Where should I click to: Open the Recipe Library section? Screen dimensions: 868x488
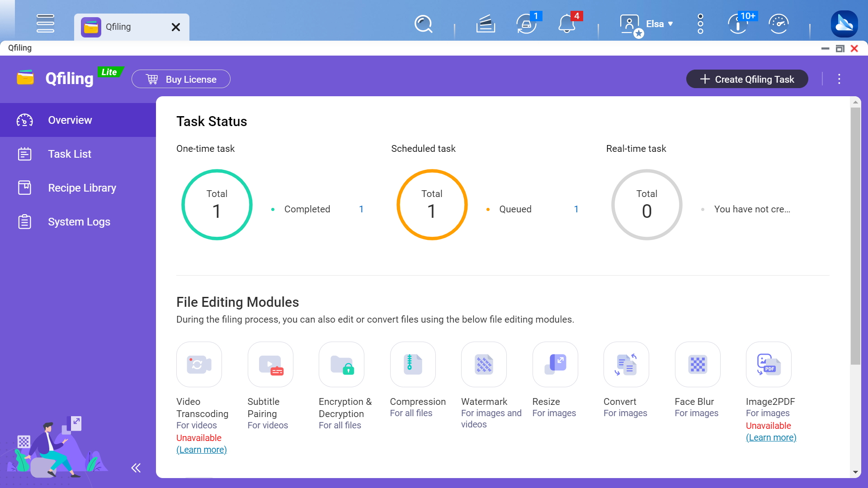click(x=82, y=188)
